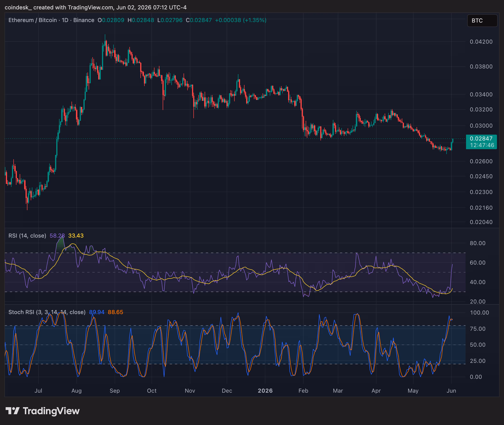Click the 2026 year axis label
The width and height of the screenshot is (504, 425).
point(265,391)
